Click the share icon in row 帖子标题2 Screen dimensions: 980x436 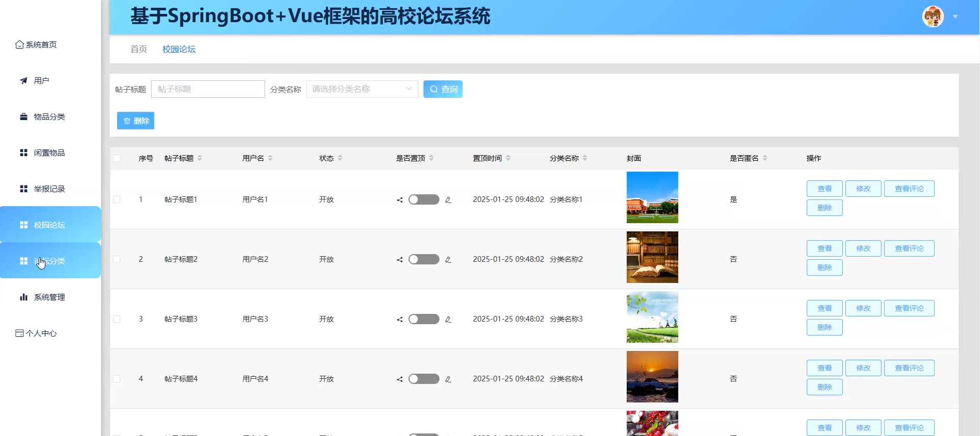400,260
